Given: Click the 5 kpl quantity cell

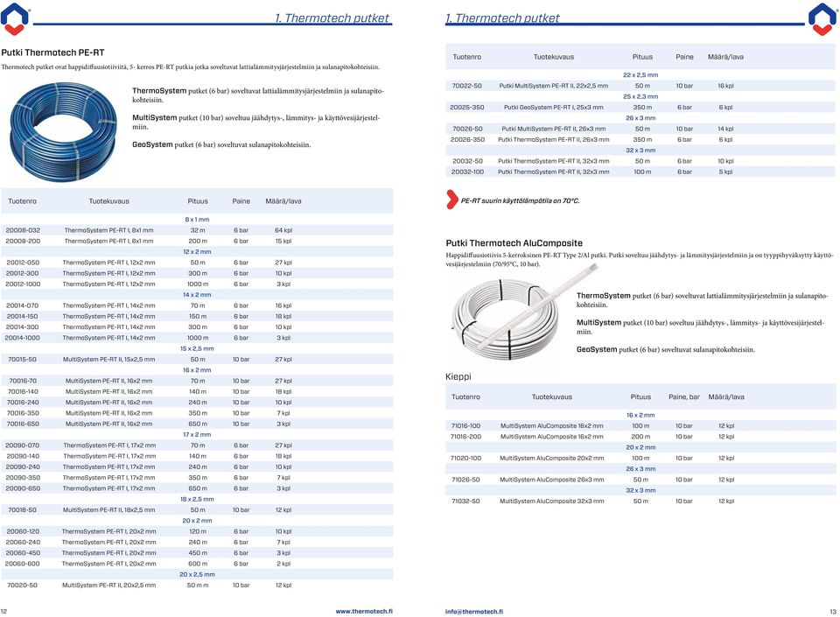Looking at the screenshot, I should coord(725,172).
